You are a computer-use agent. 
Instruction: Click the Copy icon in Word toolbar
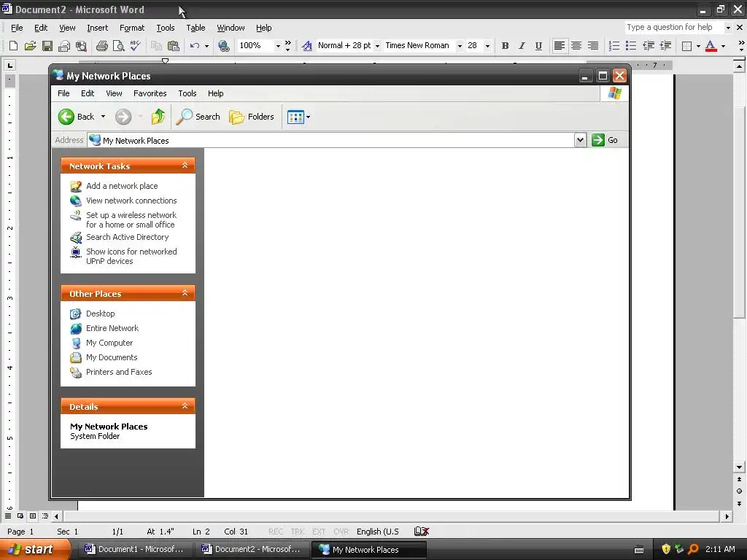[x=156, y=46]
